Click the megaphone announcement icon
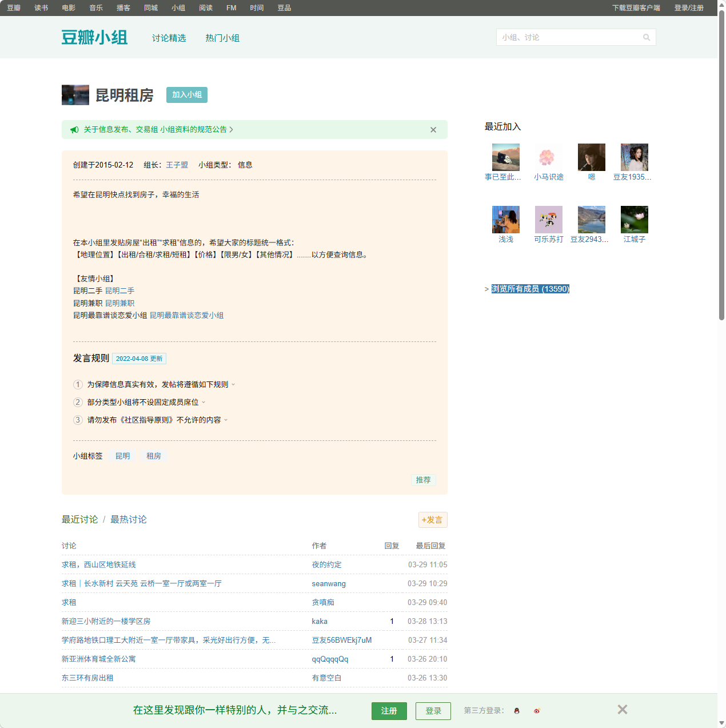Image resolution: width=726 pixels, height=728 pixels. (x=74, y=130)
